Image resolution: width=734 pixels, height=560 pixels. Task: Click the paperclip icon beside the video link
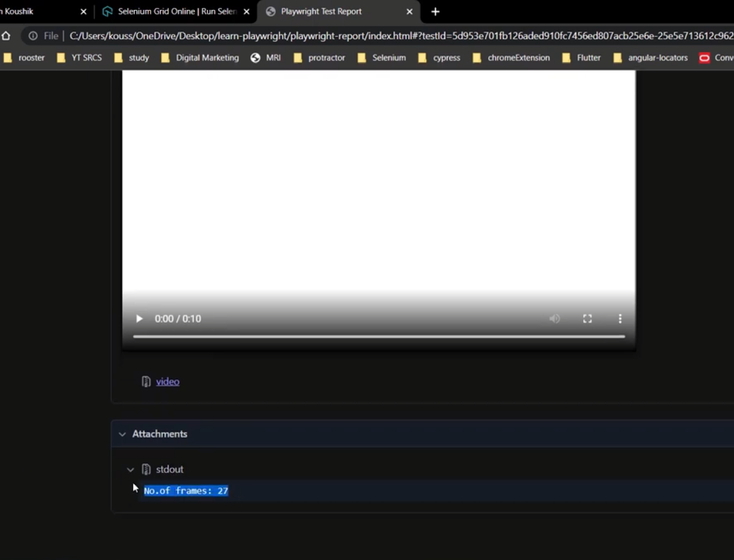click(x=145, y=381)
